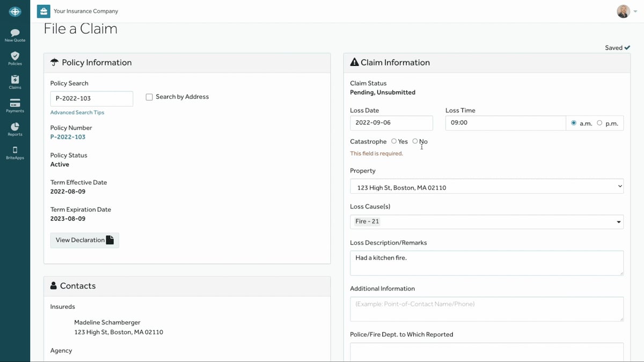The width and height of the screenshot is (644, 362).
Task: Click the View Declaration button
Action: click(x=84, y=240)
